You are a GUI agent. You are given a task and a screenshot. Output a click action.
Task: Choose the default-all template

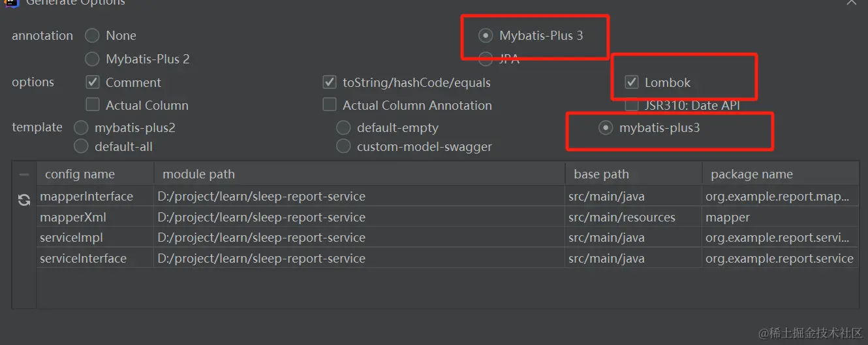click(81, 146)
